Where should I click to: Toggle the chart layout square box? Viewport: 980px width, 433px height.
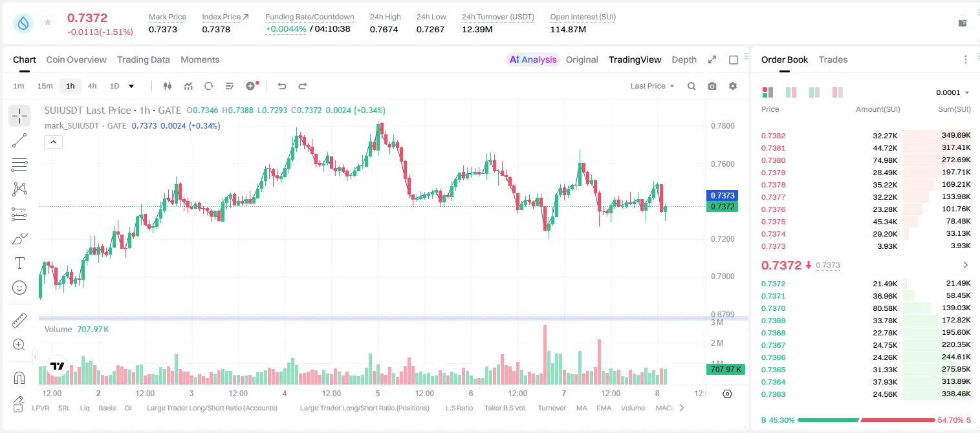pyautogui.click(x=734, y=59)
